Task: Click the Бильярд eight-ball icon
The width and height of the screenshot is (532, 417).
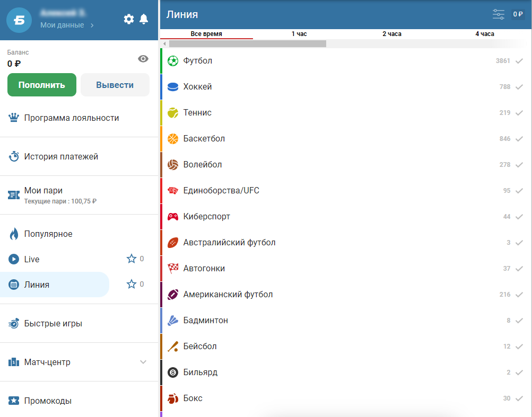Action: 173,372
